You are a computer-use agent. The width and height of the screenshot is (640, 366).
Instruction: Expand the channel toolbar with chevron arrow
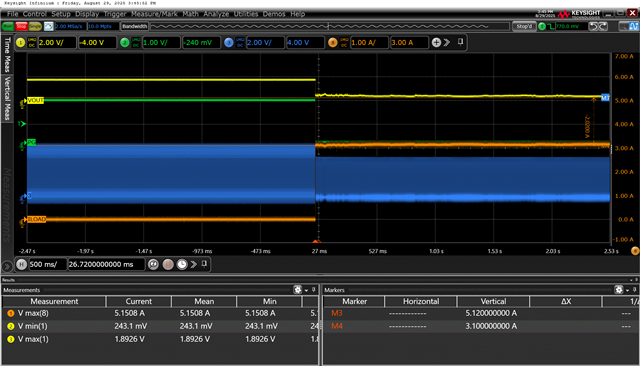(x=447, y=42)
